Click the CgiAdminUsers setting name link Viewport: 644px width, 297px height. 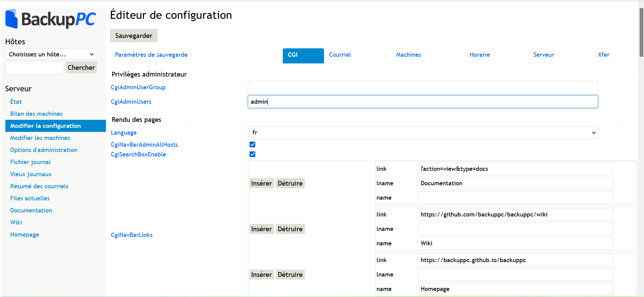tap(131, 102)
